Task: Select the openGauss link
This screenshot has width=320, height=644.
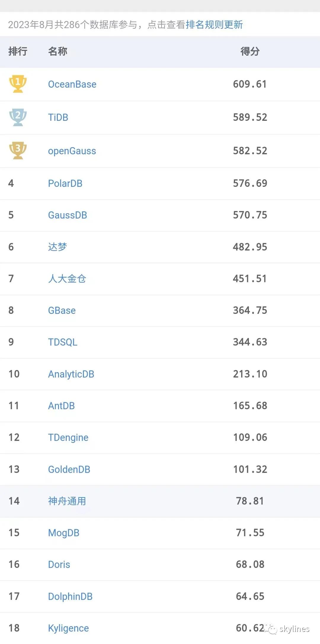Action: pos(72,151)
